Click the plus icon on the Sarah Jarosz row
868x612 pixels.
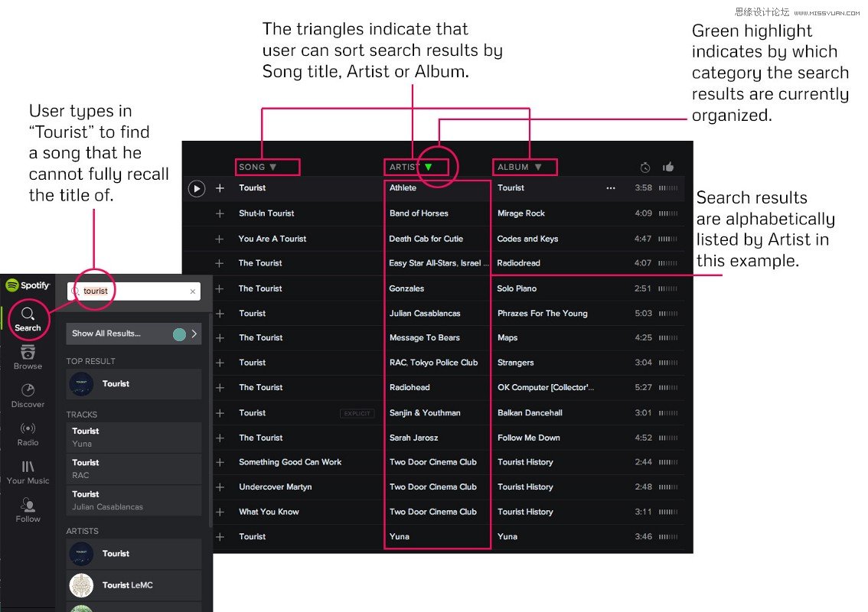(x=220, y=438)
